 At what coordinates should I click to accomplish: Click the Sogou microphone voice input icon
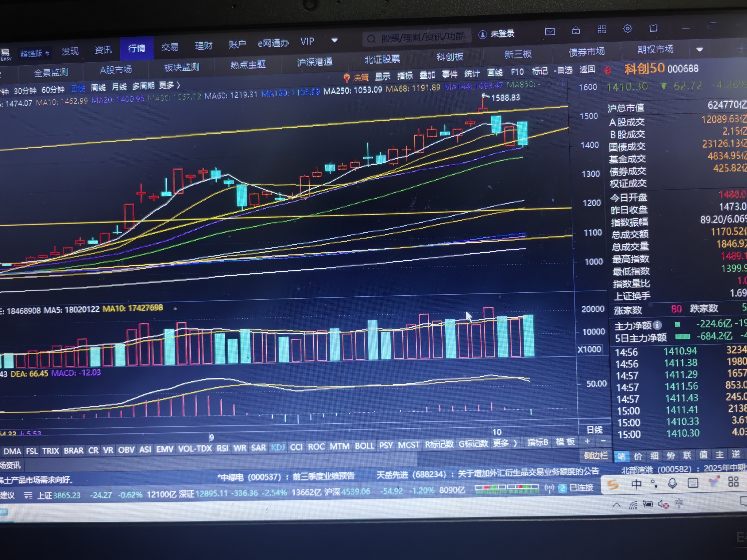point(672,483)
